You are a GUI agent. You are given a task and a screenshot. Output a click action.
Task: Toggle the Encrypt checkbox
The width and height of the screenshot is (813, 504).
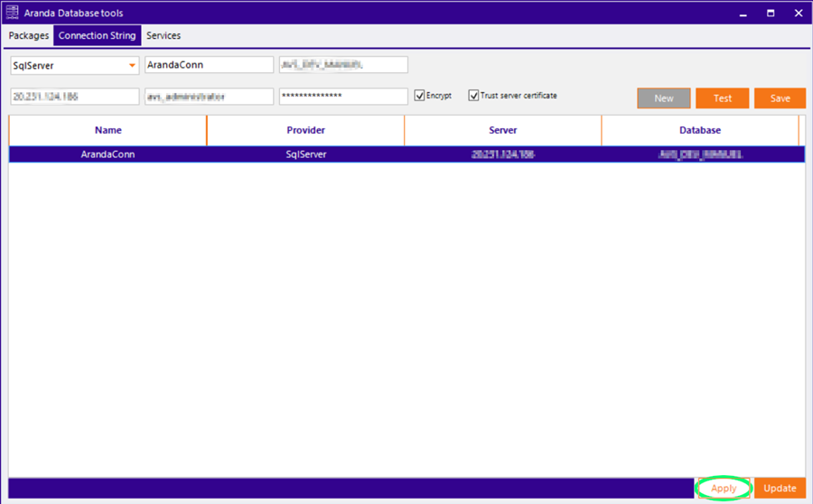(419, 96)
